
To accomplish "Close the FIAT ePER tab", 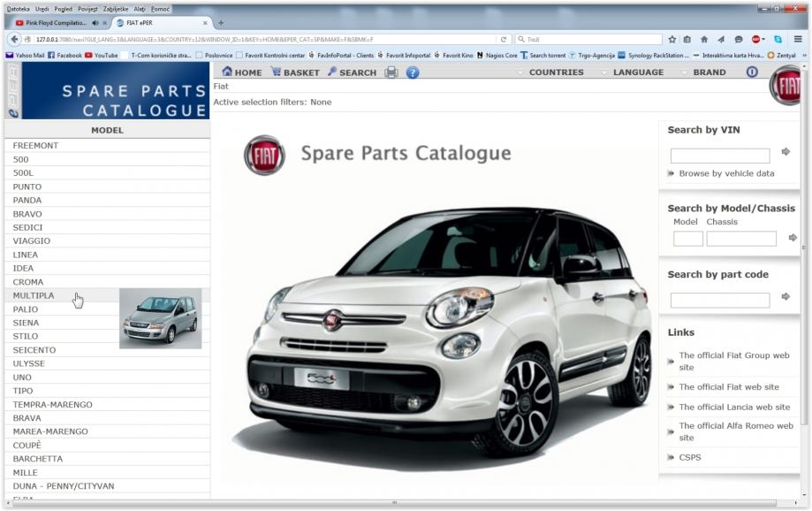I will tap(205, 23).
